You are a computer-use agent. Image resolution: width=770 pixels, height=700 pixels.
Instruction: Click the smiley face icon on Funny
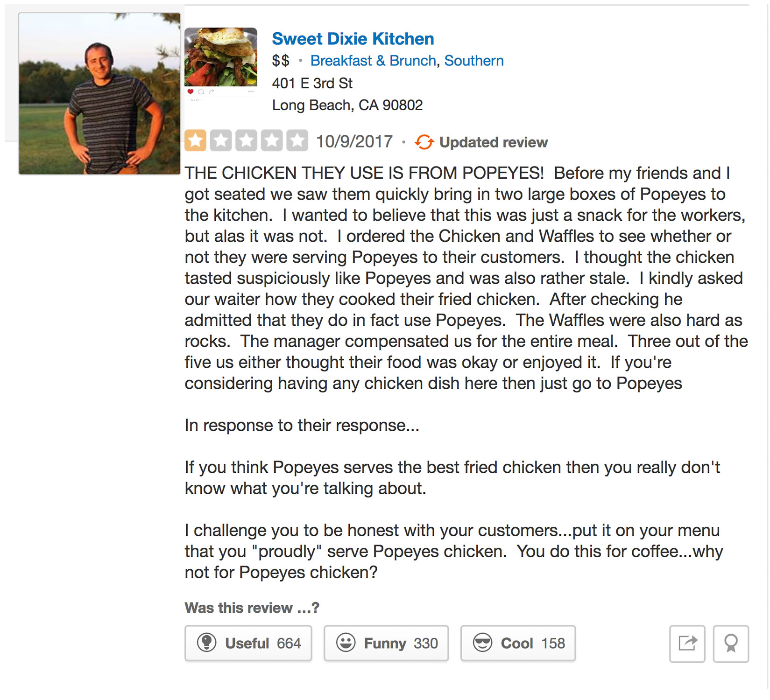(346, 643)
